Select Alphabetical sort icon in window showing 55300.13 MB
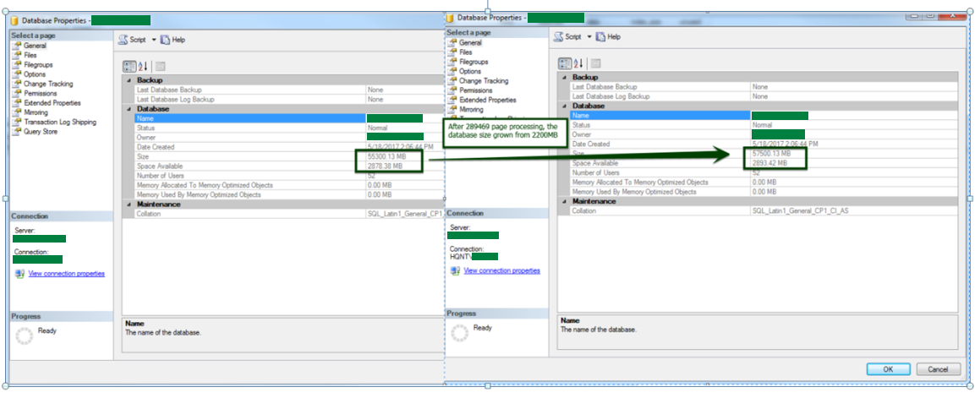 click(143, 66)
